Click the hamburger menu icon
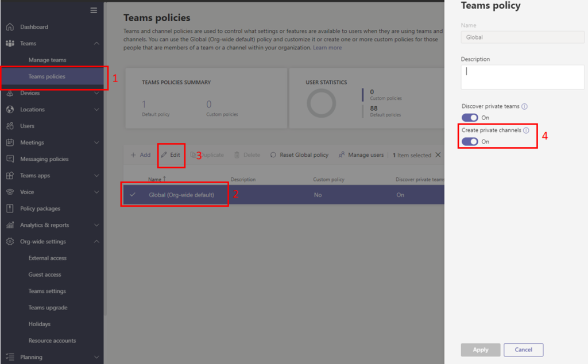 pyautogui.click(x=94, y=10)
